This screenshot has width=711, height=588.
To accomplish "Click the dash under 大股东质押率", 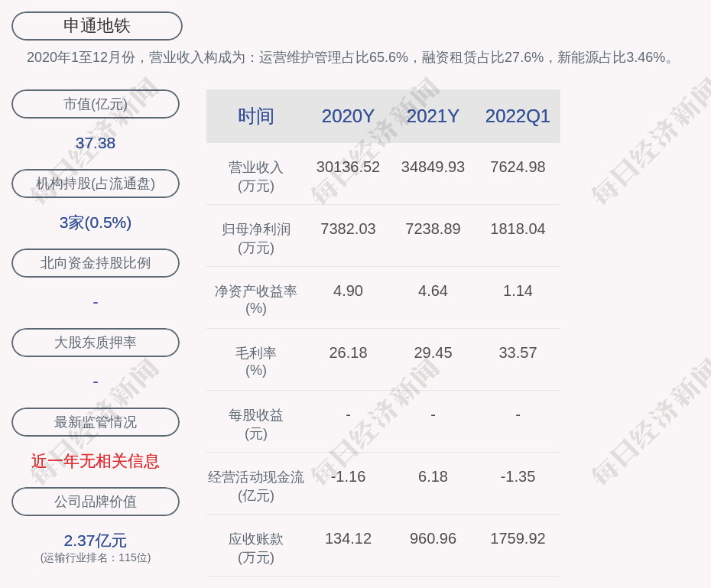I will [x=96, y=382].
